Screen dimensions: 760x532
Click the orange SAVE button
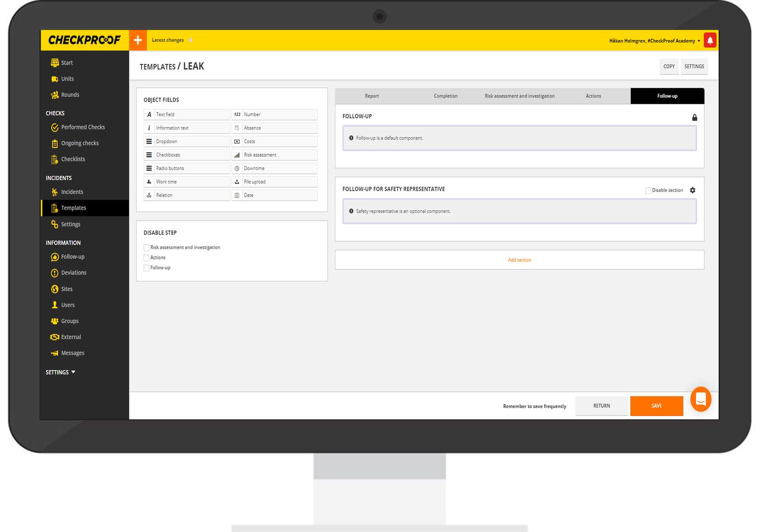click(656, 406)
